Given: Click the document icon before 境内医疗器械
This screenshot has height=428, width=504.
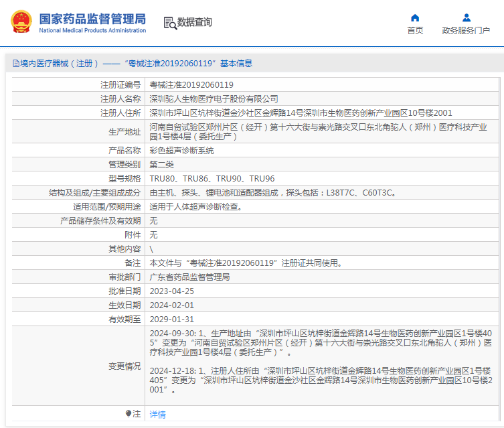Looking at the screenshot, I should point(16,64).
